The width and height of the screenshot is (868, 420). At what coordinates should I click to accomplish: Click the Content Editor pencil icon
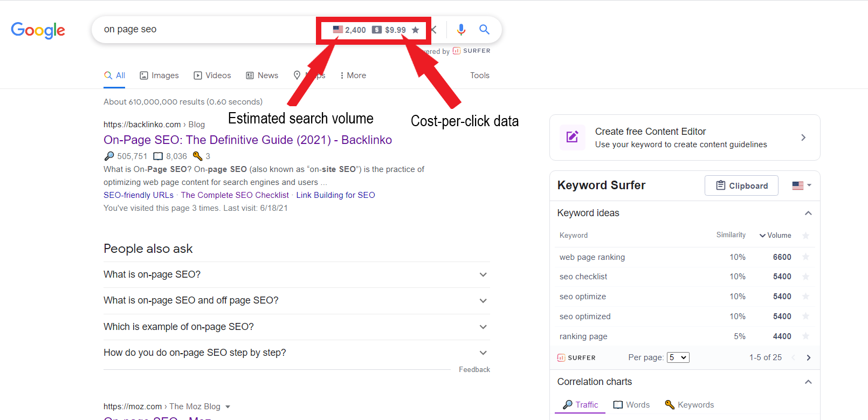coord(573,137)
